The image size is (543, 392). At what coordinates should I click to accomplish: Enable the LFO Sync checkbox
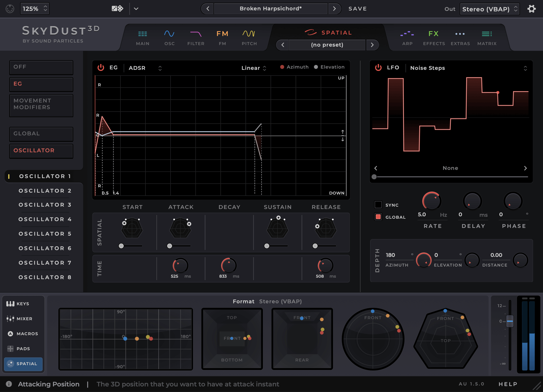pos(378,205)
